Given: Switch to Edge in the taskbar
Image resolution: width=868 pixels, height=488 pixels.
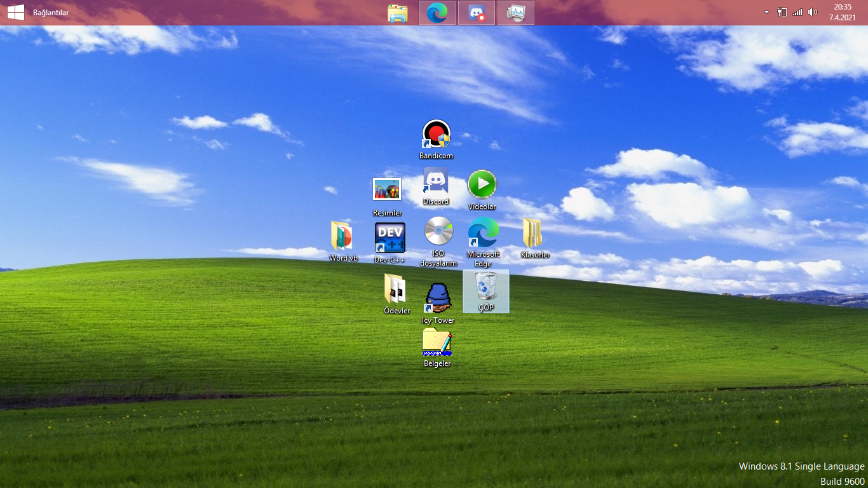Looking at the screenshot, I should point(437,13).
